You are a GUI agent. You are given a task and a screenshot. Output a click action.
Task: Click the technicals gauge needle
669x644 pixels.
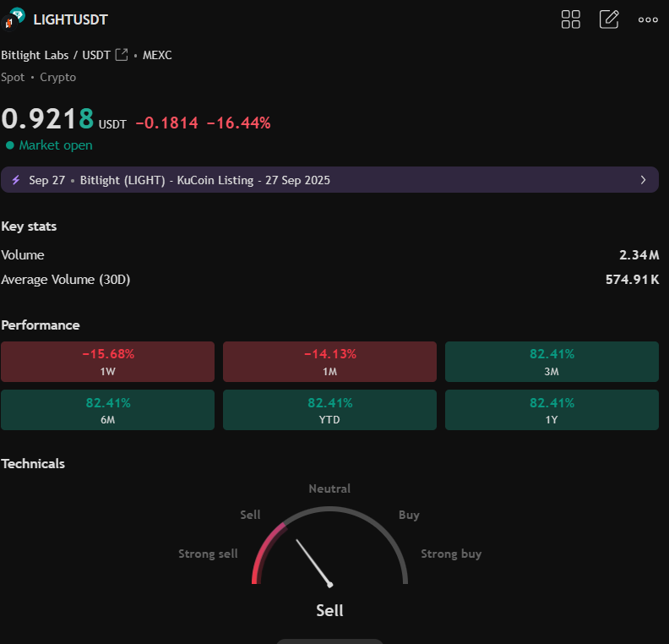(314, 563)
